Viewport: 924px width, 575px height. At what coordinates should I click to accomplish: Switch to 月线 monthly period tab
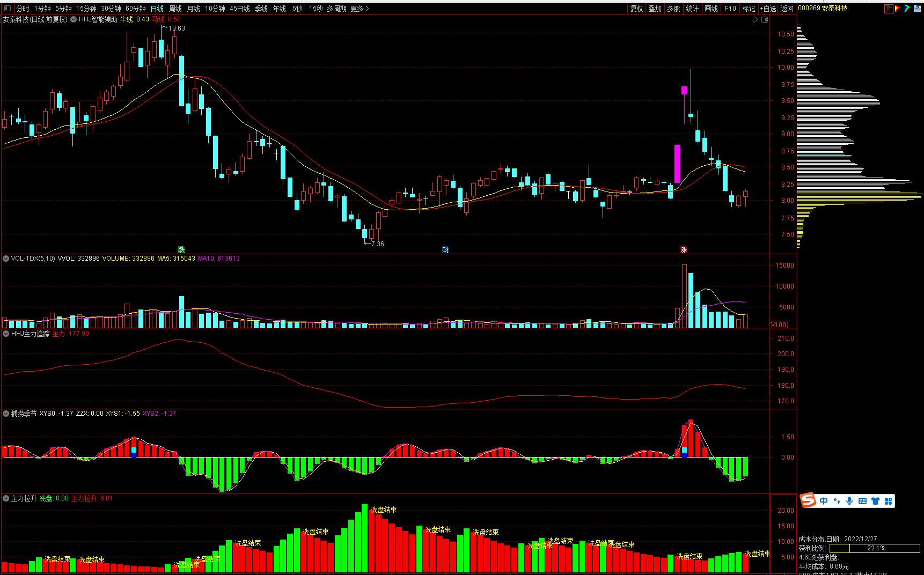[194, 9]
